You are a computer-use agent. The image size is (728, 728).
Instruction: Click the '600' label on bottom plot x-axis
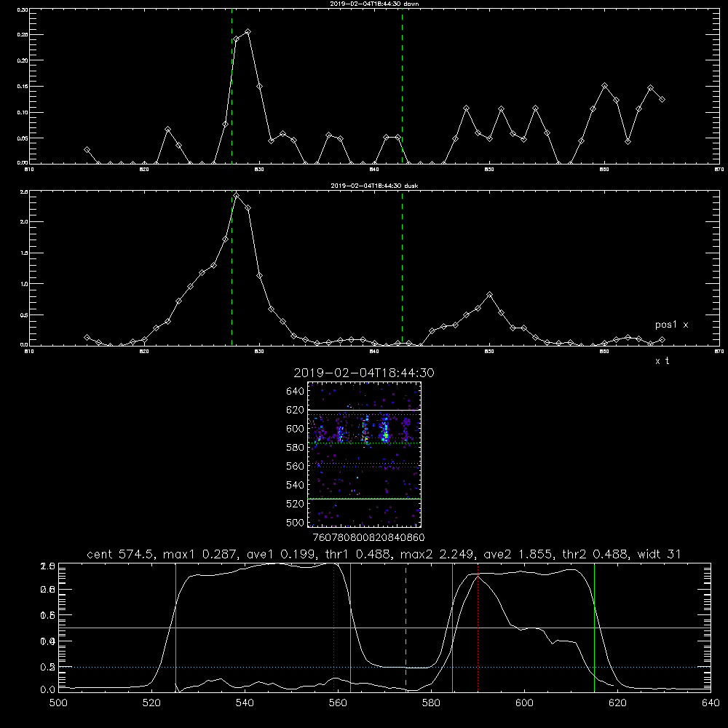click(524, 703)
